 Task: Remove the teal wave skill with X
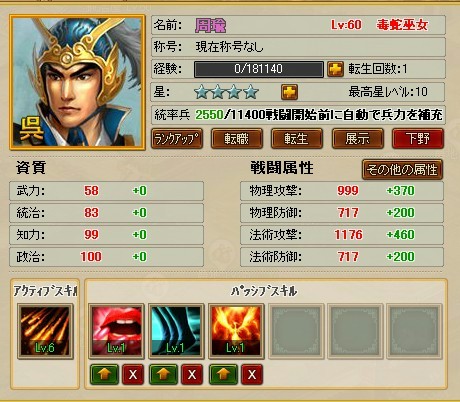pos(192,374)
